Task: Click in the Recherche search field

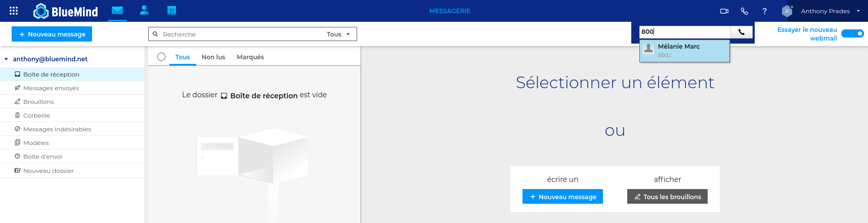Action: pos(242,34)
